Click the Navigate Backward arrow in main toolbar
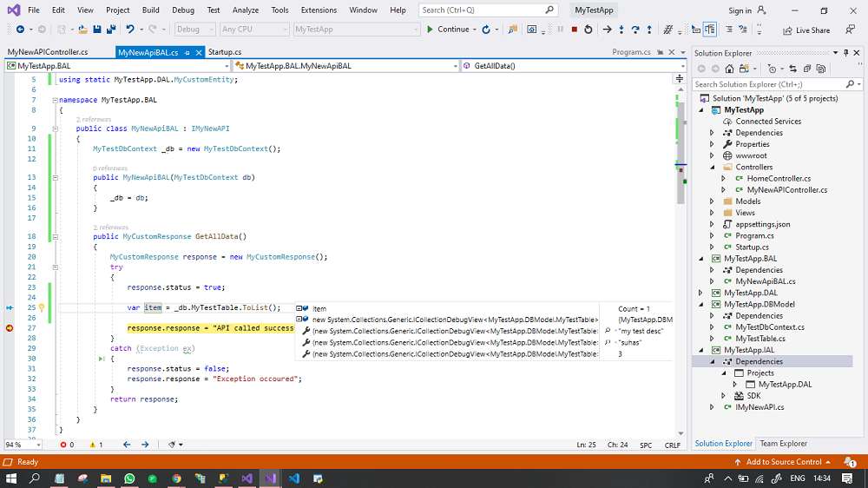This screenshot has height=488, width=868. (21, 30)
